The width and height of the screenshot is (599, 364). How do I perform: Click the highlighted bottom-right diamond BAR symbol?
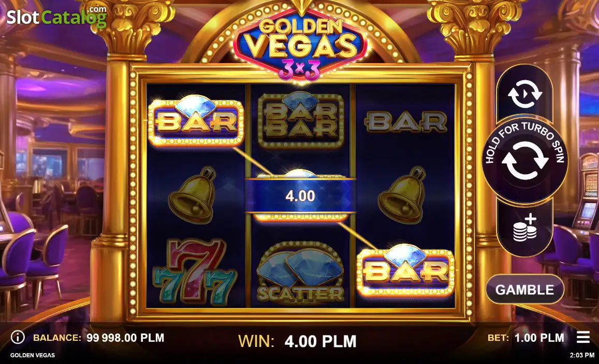pyautogui.click(x=405, y=270)
